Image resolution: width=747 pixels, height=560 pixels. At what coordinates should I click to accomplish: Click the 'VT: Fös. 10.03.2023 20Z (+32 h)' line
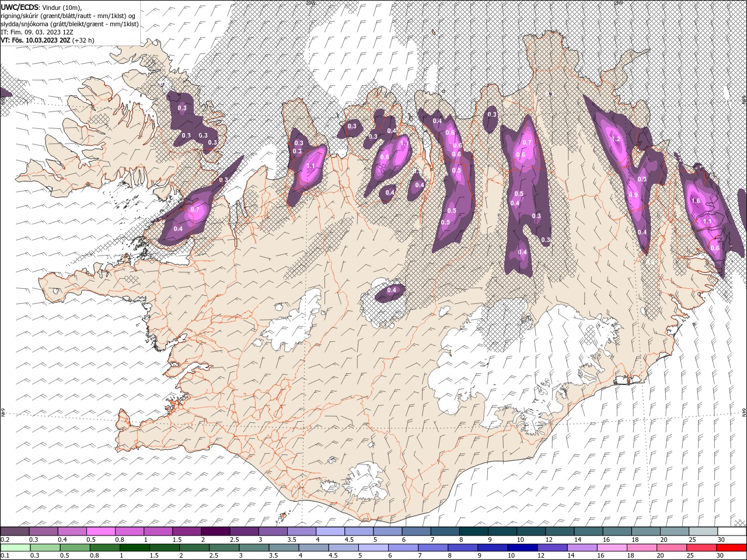click(48, 40)
